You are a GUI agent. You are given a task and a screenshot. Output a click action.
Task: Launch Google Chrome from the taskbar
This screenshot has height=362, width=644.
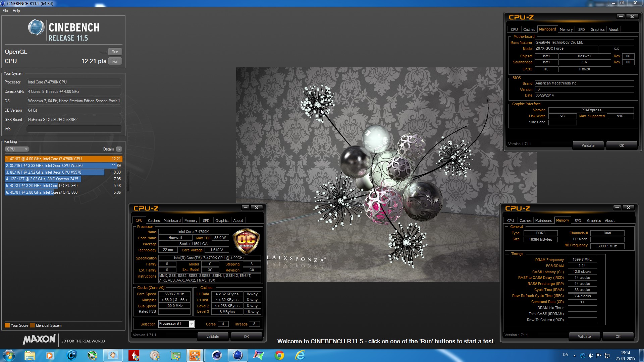pos(279,355)
